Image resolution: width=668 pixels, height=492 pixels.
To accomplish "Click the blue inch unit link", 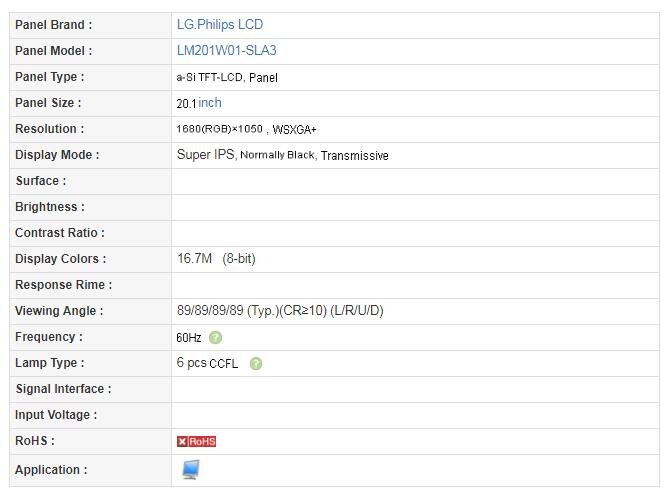I will click(210, 103).
